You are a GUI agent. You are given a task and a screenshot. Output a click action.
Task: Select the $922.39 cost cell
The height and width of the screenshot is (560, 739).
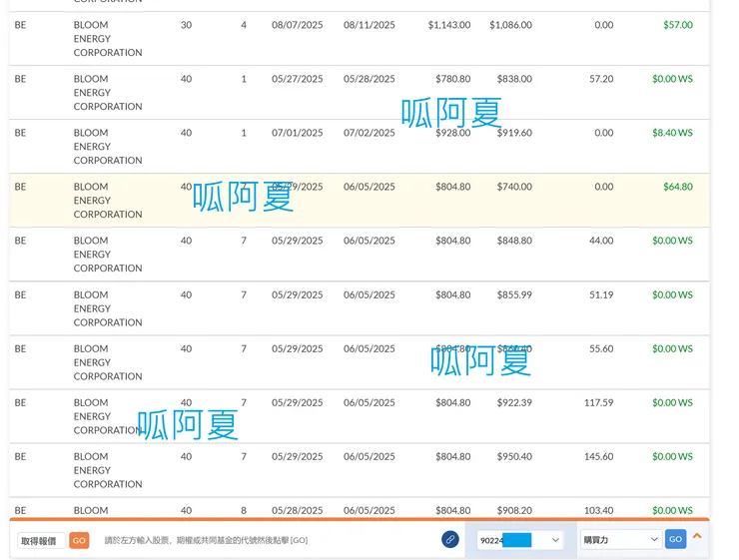(x=514, y=402)
